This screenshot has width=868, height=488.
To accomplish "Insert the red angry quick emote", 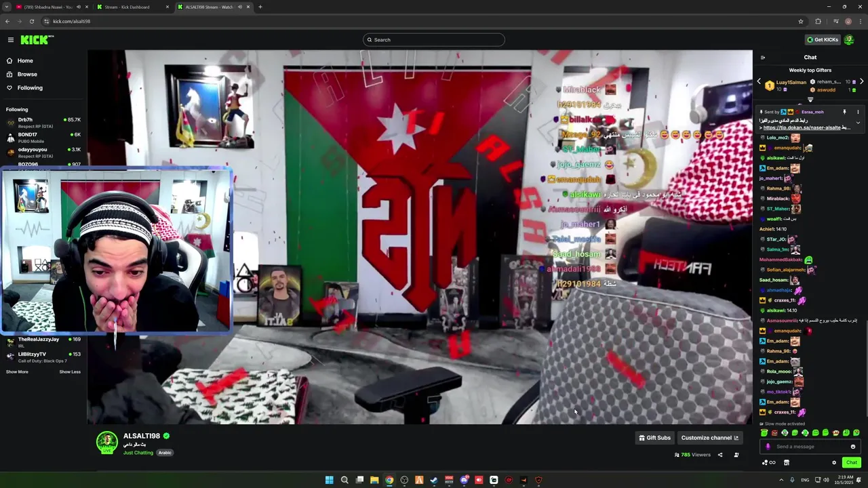I will [x=774, y=433].
